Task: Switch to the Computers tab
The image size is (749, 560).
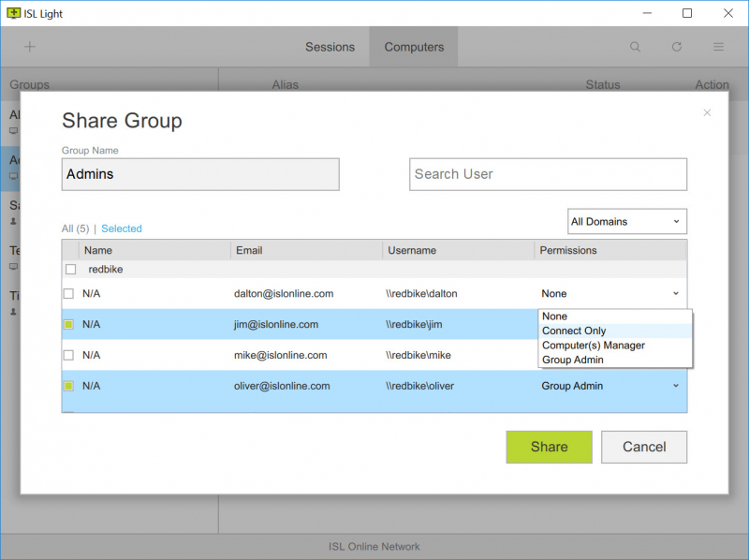Action: 414,47
